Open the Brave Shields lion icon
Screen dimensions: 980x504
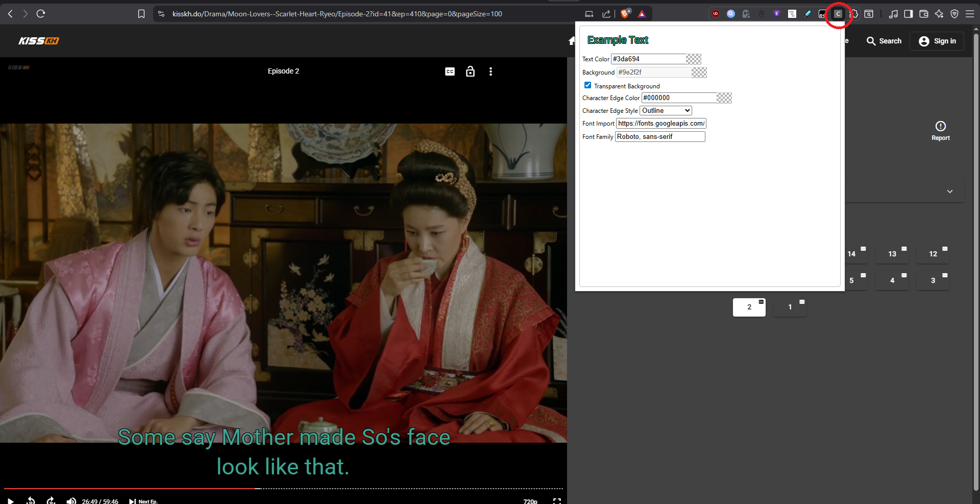[x=625, y=14]
